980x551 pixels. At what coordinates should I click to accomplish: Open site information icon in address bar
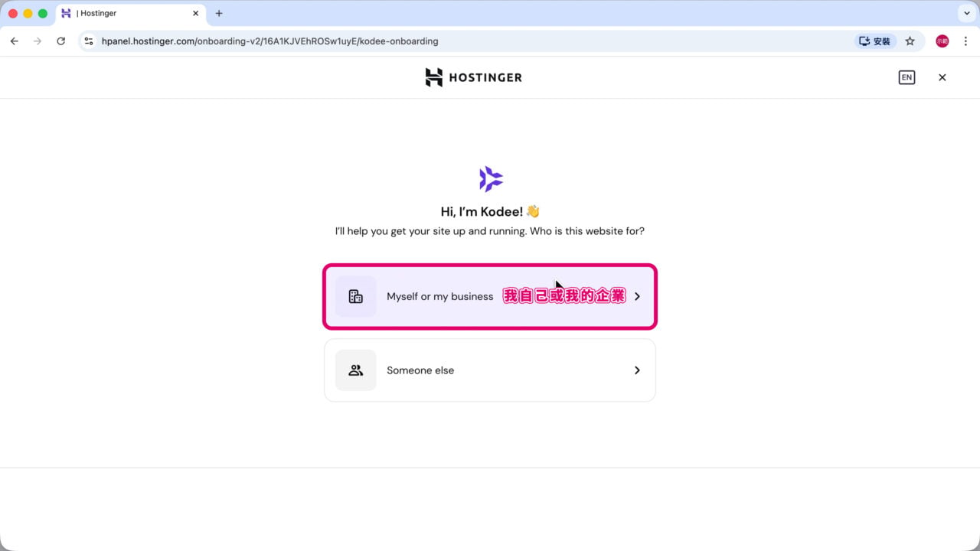(x=89, y=41)
